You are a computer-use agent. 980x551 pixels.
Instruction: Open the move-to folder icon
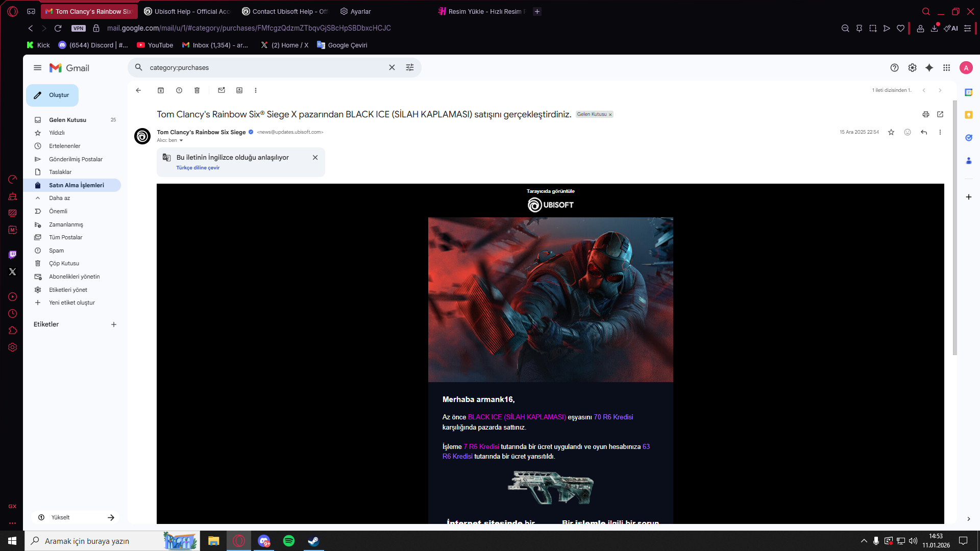click(239, 90)
